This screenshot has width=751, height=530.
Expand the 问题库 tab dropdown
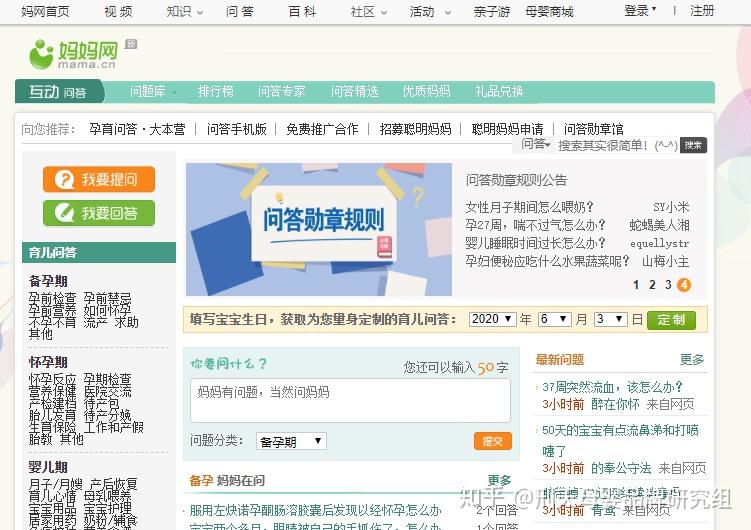[x=152, y=91]
